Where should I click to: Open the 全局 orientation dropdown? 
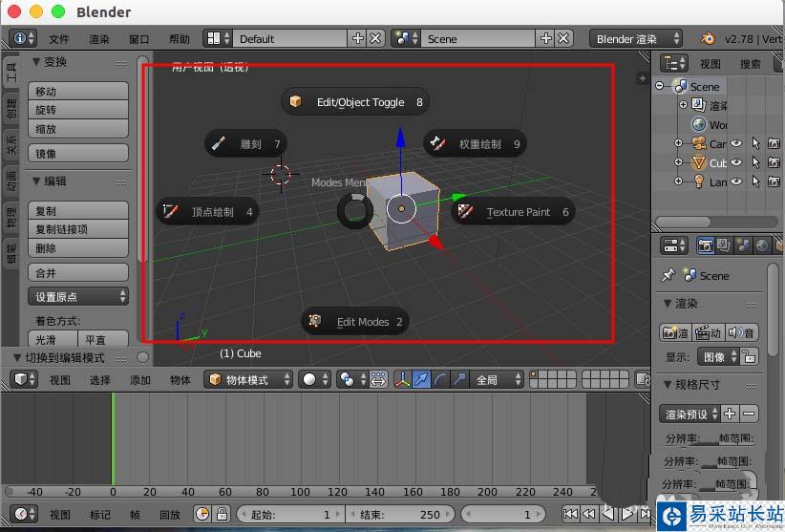(x=497, y=379)
